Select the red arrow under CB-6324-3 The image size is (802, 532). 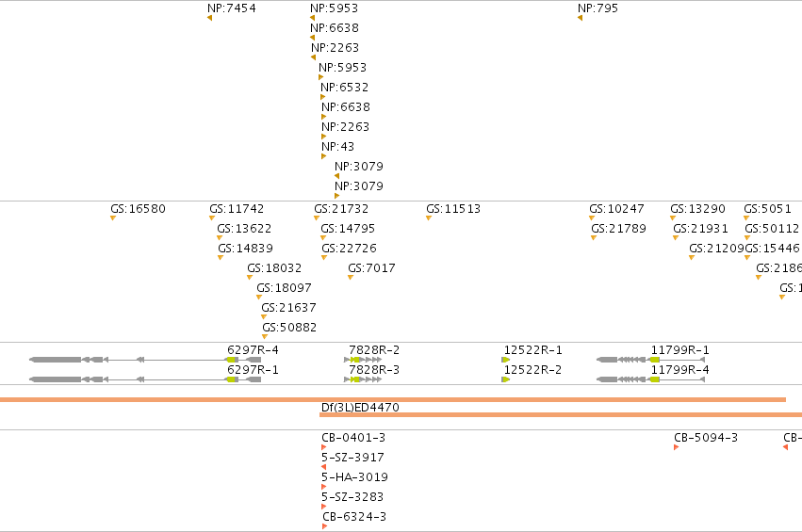tap(325, 526)
